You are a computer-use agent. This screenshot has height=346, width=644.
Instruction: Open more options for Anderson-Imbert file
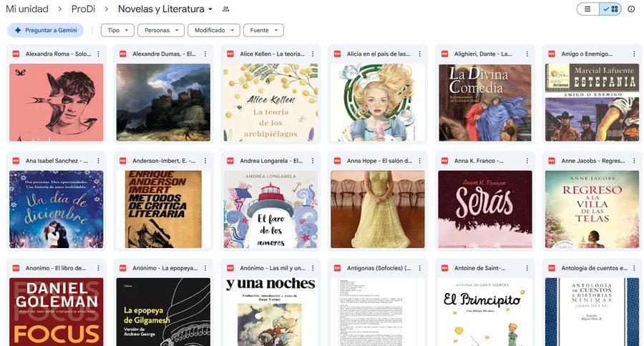(x=205, y=161)
